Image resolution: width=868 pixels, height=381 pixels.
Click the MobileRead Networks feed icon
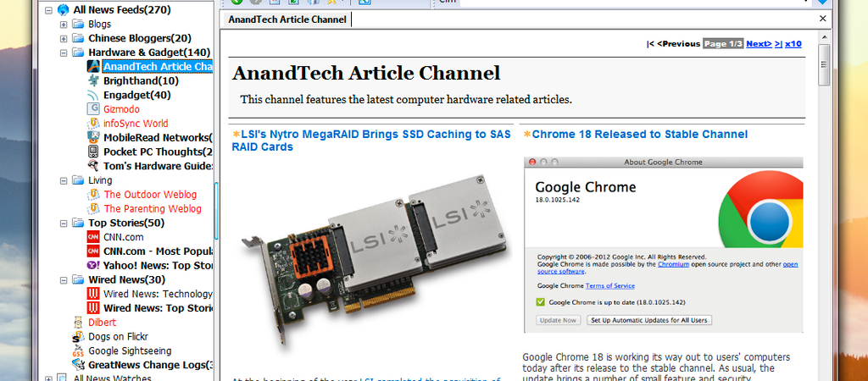click(93, 138)
